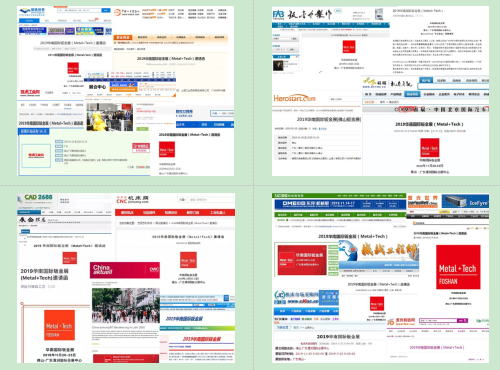Open the purple 2019 Metal+Tech title link
Image resolution: width=500 pixels, height=370 pixels.
pos(437,347)
